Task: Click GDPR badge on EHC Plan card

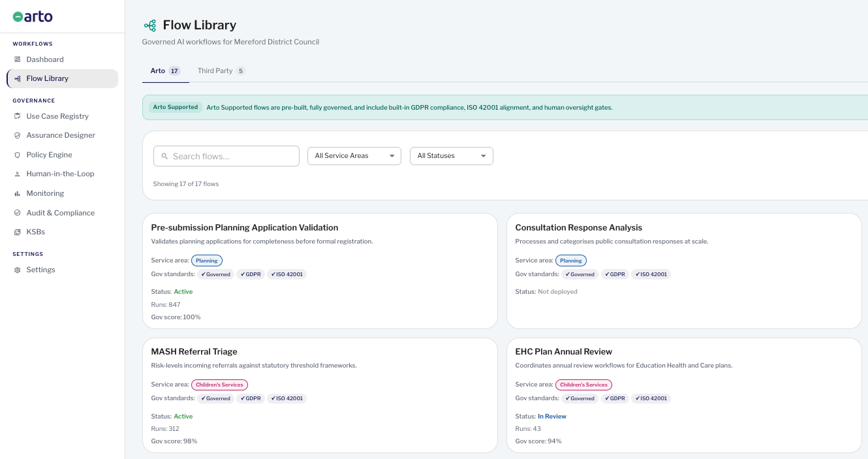Action: pyautogui.click(x=615, y=398)
